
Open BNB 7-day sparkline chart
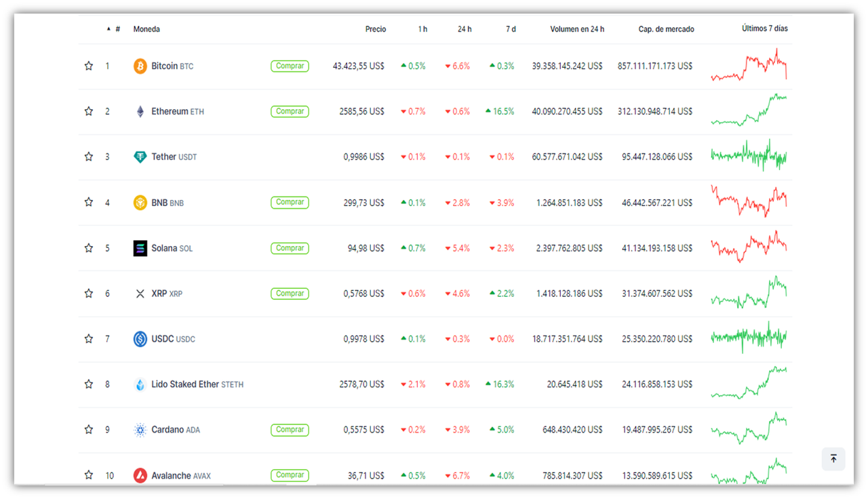[749, 201]
